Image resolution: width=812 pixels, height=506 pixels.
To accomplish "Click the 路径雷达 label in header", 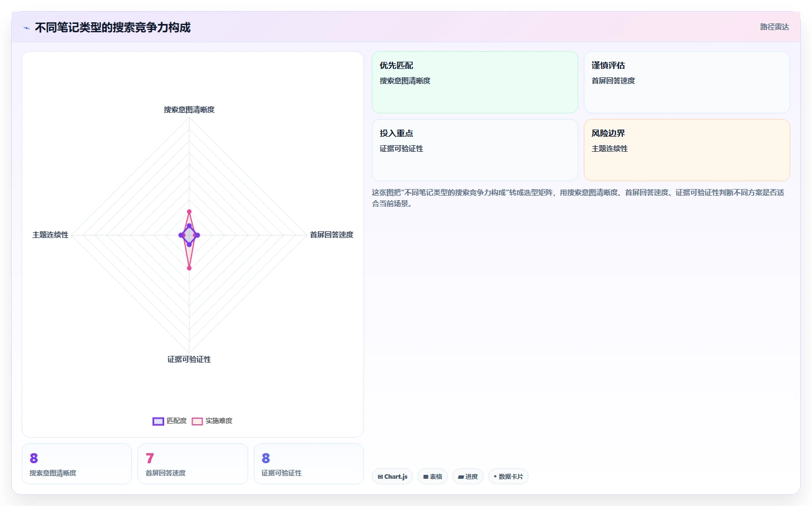I will [x=775, y=27].
